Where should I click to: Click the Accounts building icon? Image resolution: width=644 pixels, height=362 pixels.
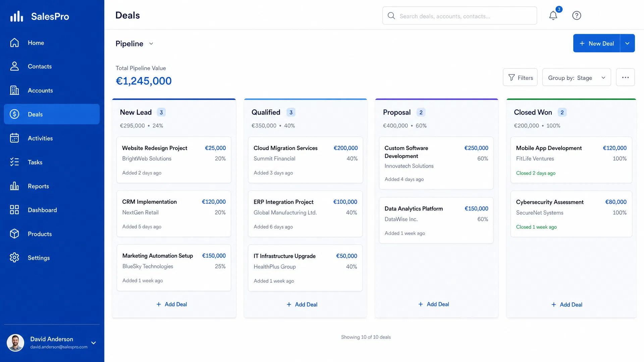point(14,90)
